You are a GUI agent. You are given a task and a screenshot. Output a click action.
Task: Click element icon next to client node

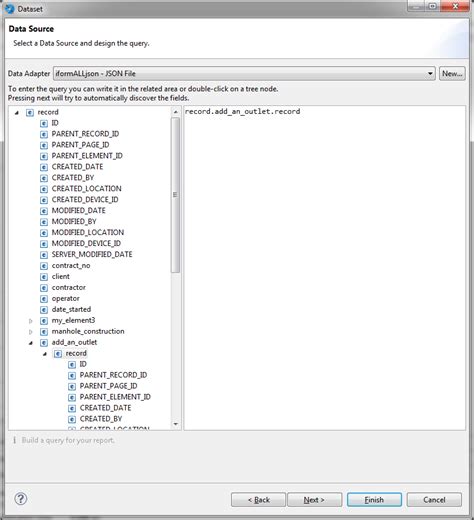pyautogui.click(x=44, y=277)
